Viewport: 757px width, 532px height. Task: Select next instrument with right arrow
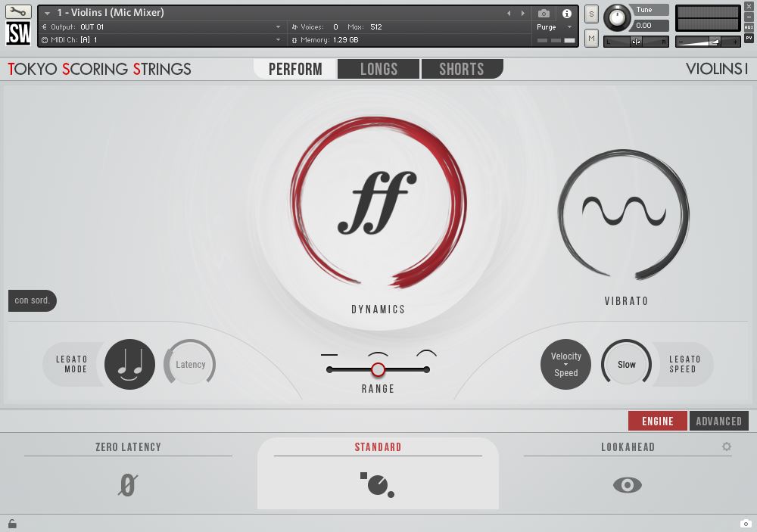523,14
